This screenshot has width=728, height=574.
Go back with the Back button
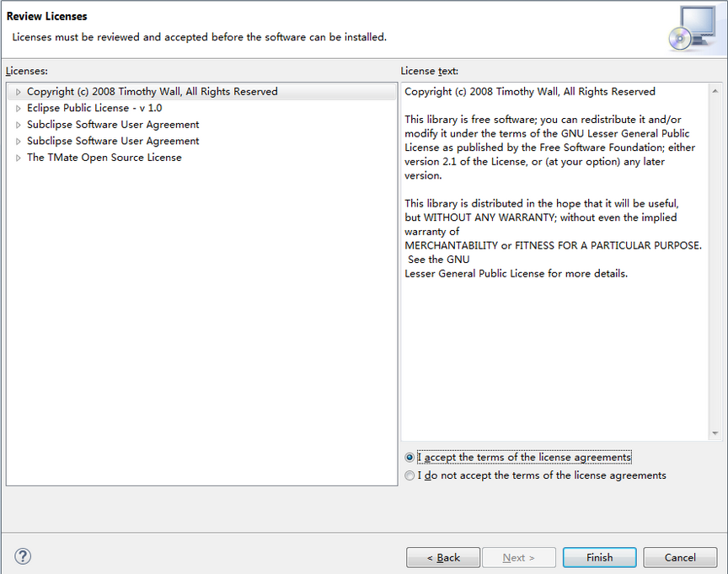[x=443, y=557]
